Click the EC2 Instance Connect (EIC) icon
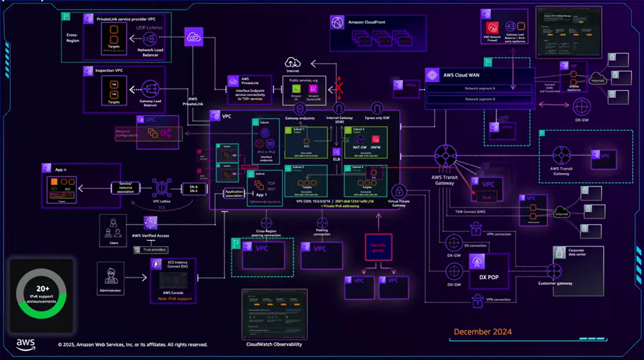 click(156, 264)
